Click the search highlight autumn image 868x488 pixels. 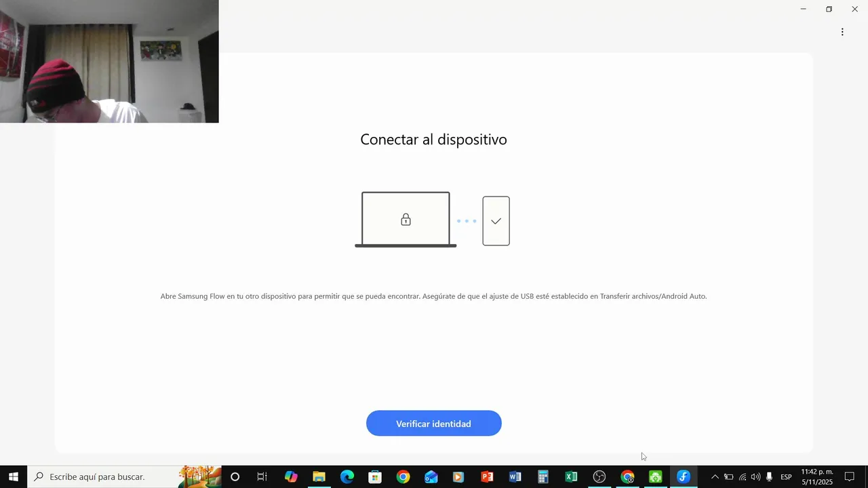point(200,477)
